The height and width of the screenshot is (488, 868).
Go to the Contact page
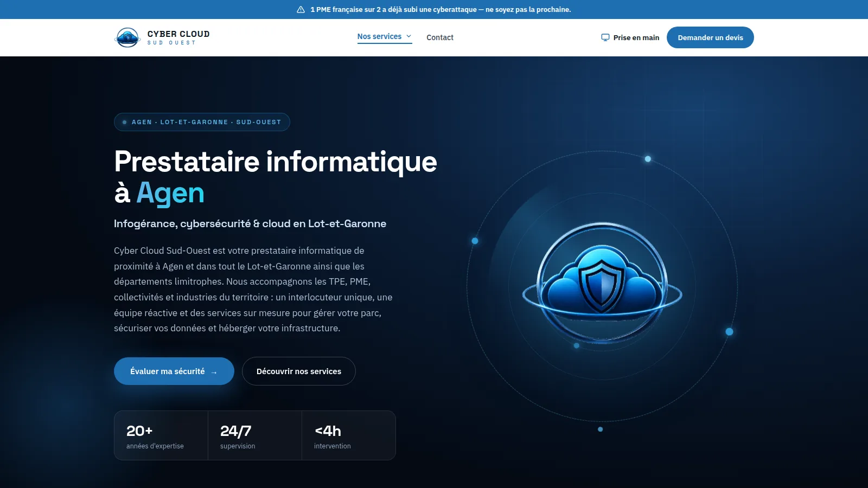click(x=440, y=37)
